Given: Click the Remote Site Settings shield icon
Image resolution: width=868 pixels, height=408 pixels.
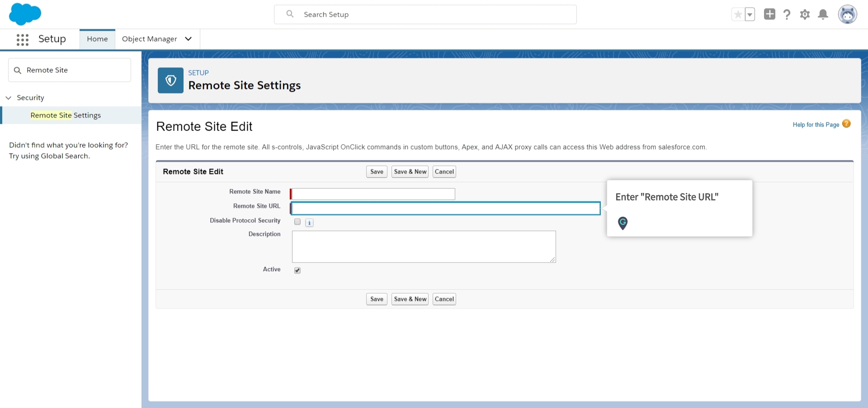Looking at the screenshot, I should click(170, 80).
